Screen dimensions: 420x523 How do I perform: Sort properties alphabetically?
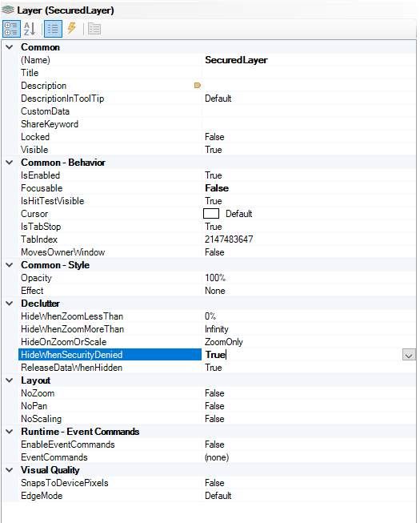[30, 29]
